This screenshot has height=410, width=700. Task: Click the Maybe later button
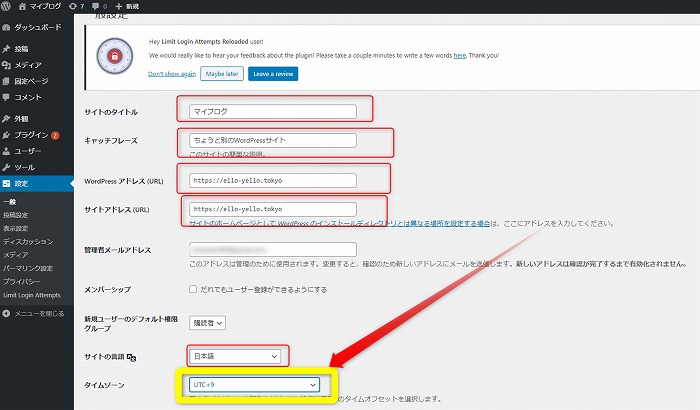click(222, 74)
